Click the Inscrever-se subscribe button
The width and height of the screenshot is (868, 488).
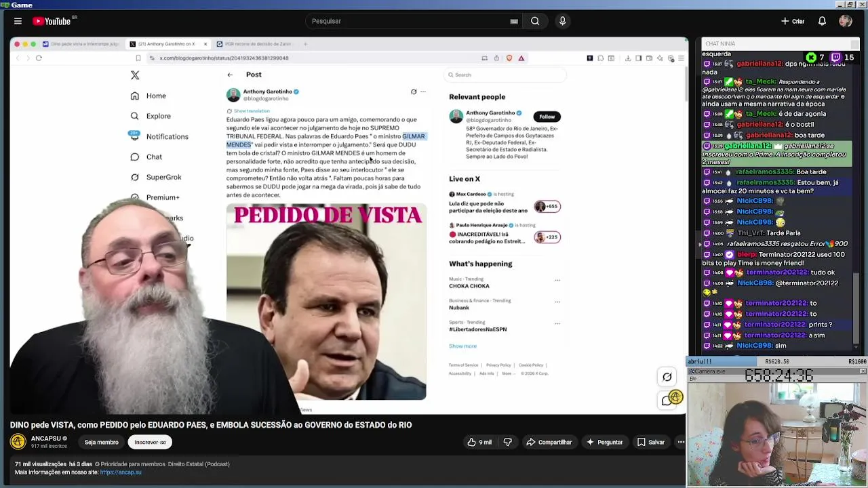pyautogui.click(x=150, y=442)
